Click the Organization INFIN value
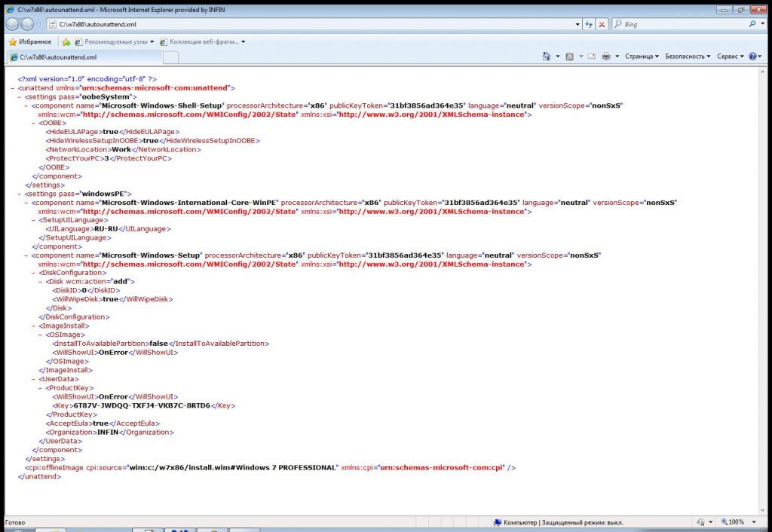 click(x=108, y=432)
